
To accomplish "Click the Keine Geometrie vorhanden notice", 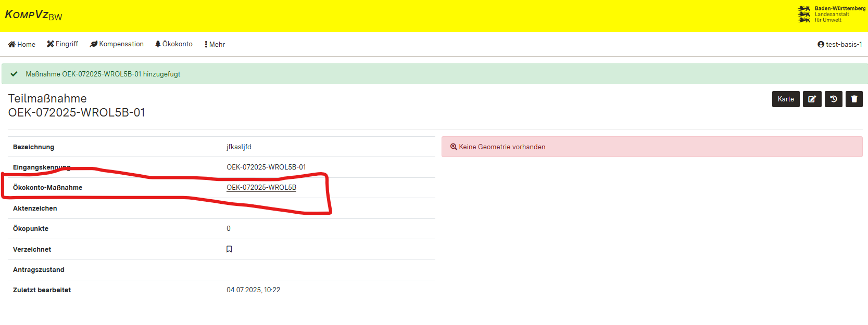I will 652,147.
